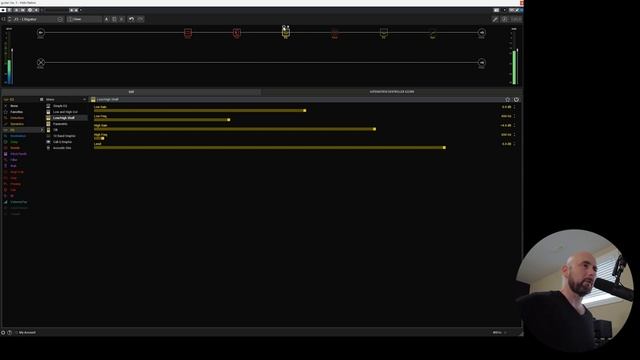Viewport: 640px width, 360px height.
Task: Open the snapshot selector dropdown
Action: pos(84,19)
